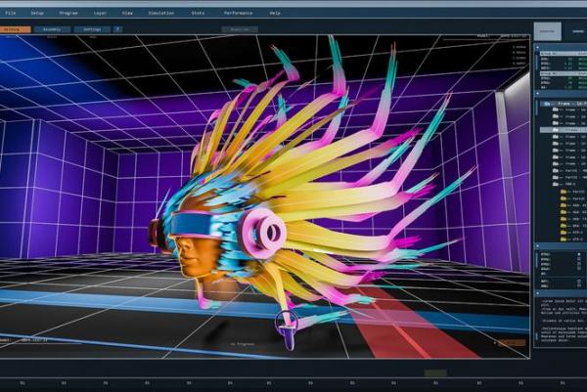Screen dimensions: 587x392
Task: Click the folder icon of root Frame item
Action: pos(549,102)
